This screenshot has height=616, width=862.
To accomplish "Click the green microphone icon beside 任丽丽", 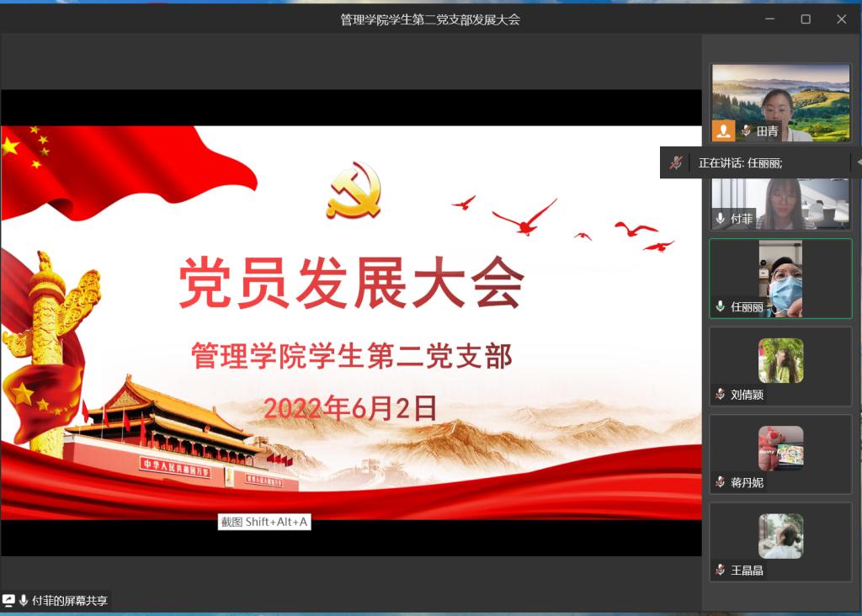I will coord(720,307).
